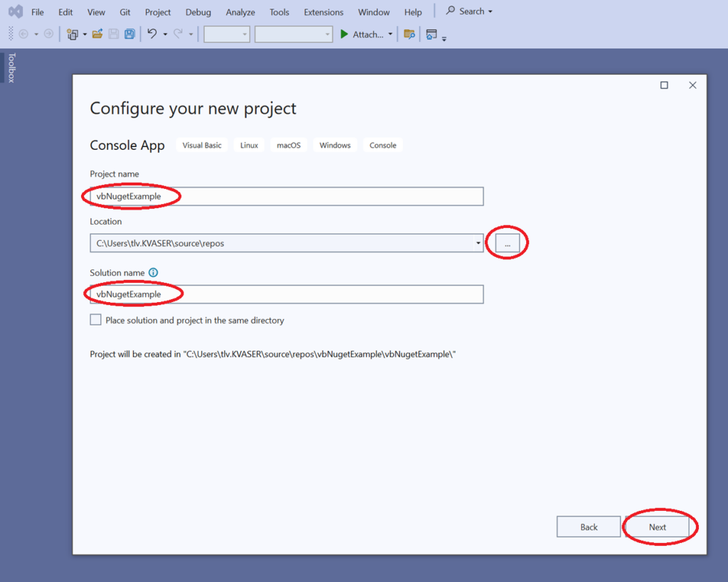Open the Debug menu

198,11
